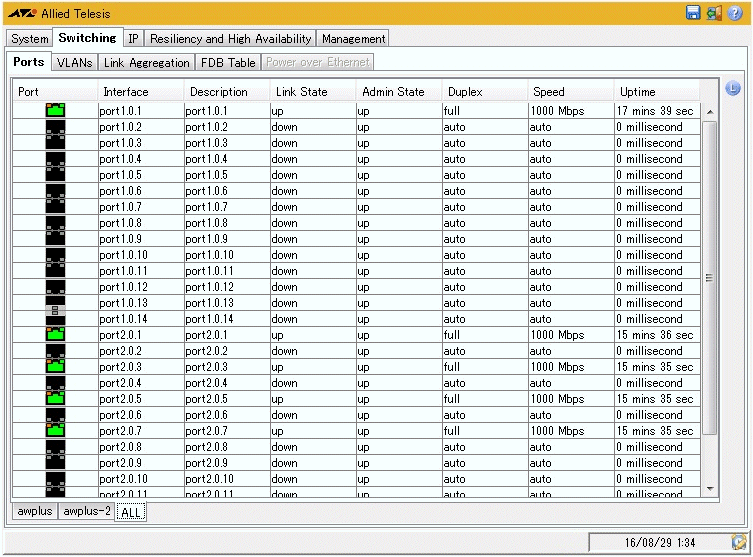This screenshot has width=753, height=557.
Task: Switch to the VLANs tab
Action: (x=74, y=62)
